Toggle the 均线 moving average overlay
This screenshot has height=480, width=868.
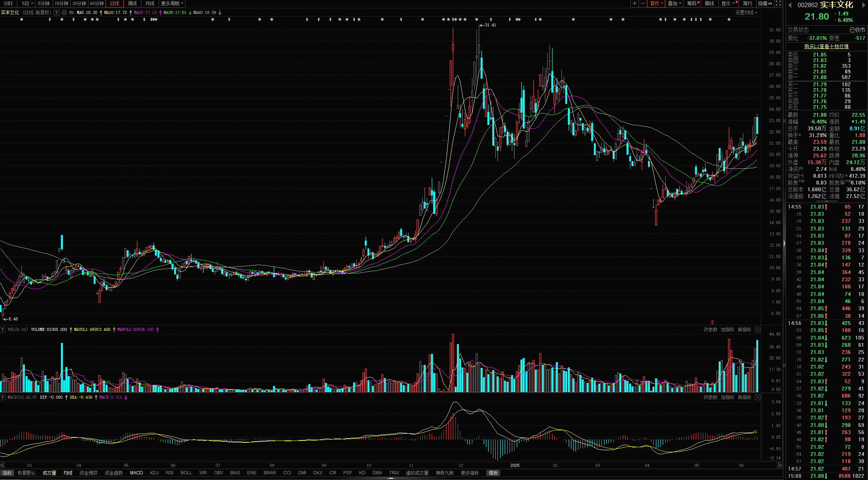point(68,473)
